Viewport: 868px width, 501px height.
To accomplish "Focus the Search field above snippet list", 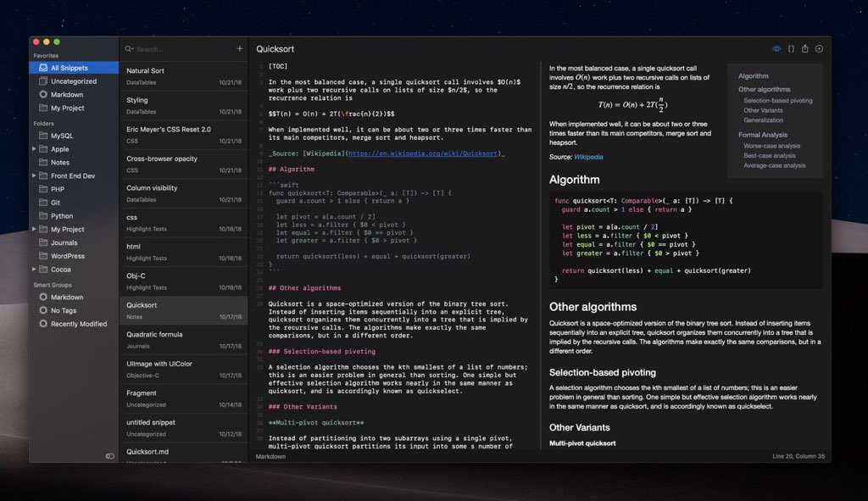I will click(180, 49).
